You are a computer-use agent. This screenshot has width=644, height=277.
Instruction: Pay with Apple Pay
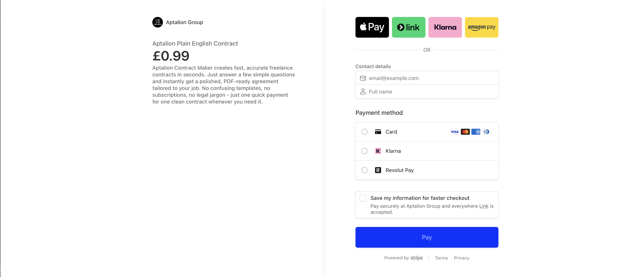coord(372,27)
